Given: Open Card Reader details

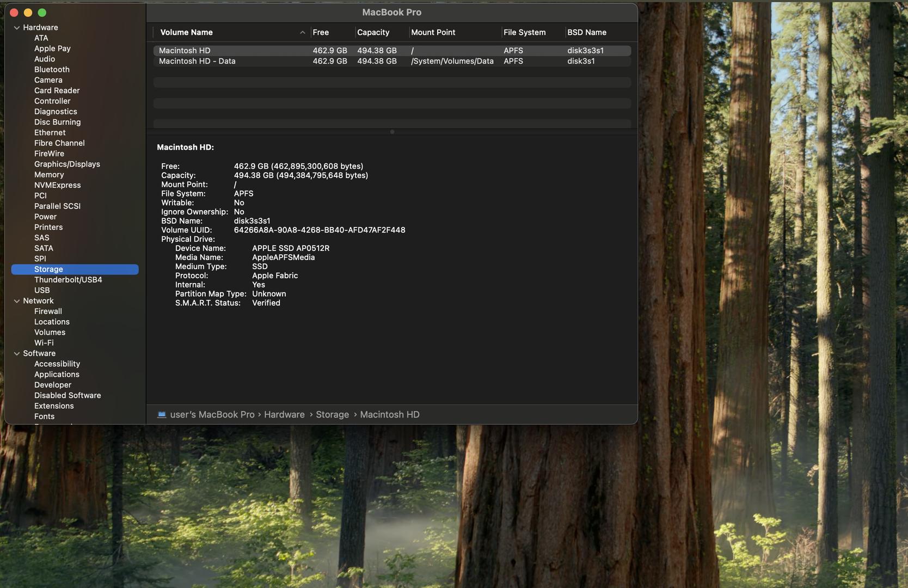Looking at the screenshot, I should [x=57, y=90].
